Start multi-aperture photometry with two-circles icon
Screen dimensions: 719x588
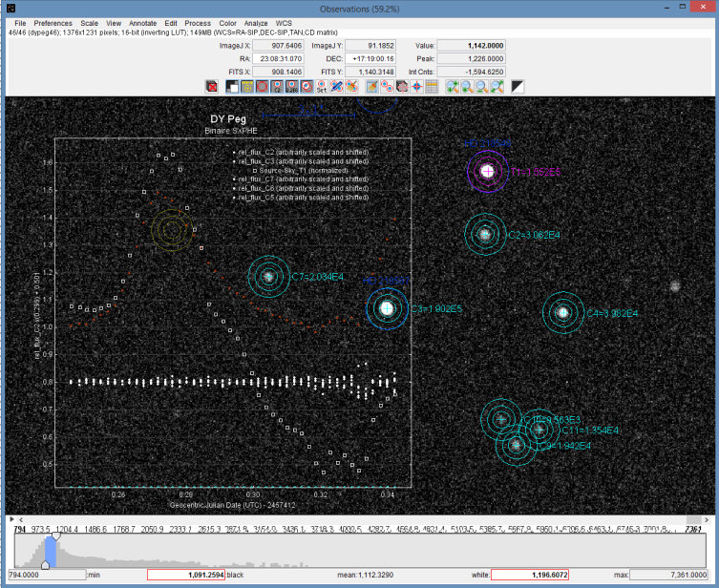click(x=387, y=86)
